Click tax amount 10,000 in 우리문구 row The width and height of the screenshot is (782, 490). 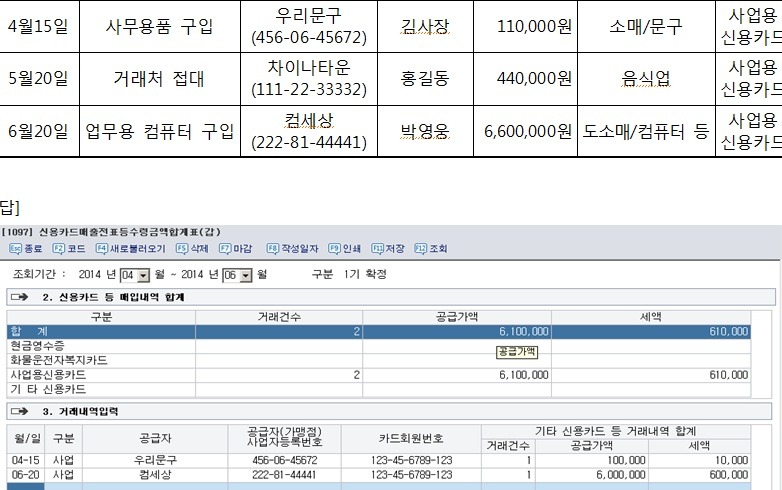[x=732, y=460]
